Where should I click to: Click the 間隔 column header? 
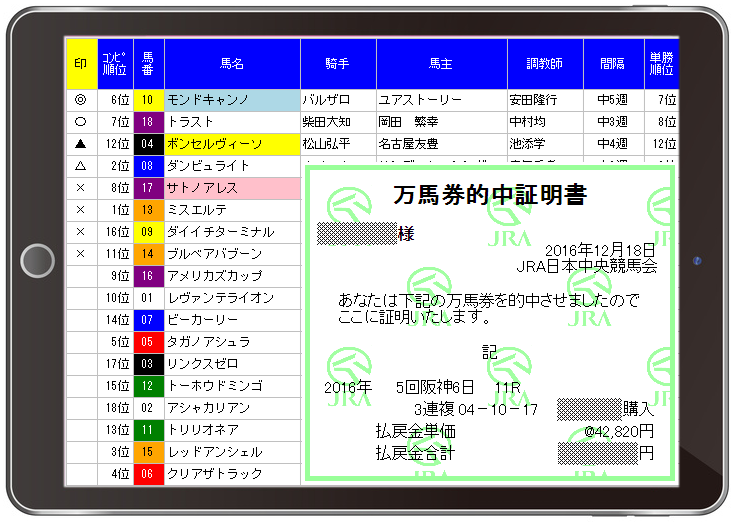(613, 64)
